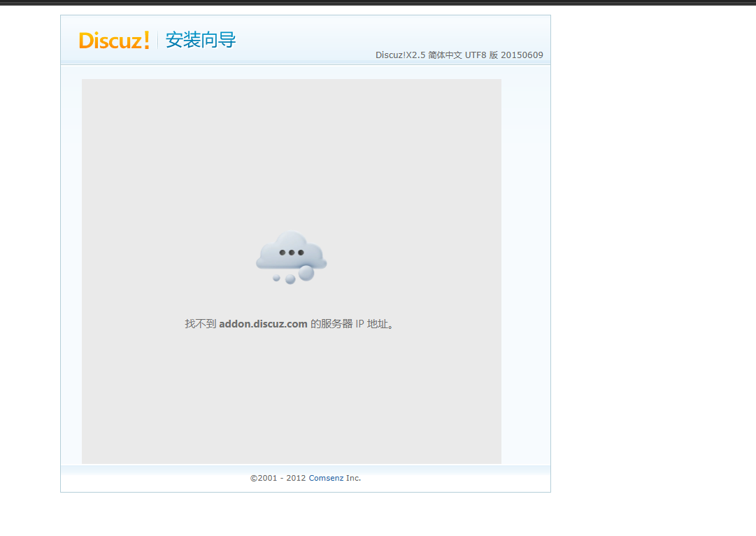Click the cloud error icon
The width and height of the screenshot is (756, 536).
click(x=291, y=258)
